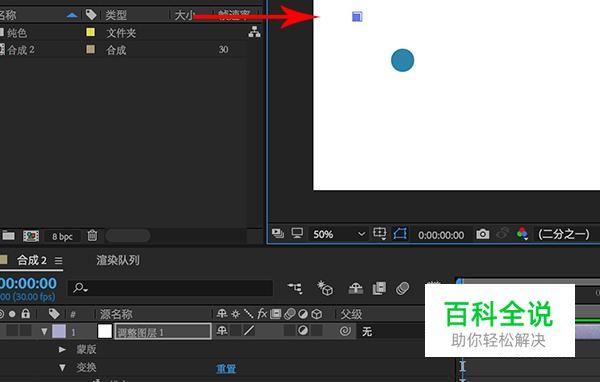Switch to the 合成 2 timeline tab
This screenshot has height=382, width=600.
click(32, 260)
